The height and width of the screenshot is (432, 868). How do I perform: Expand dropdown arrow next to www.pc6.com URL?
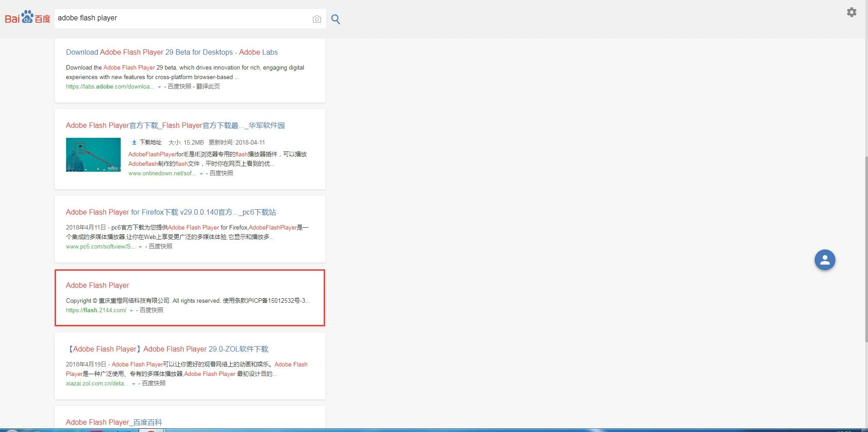click(x=140, y=247)
